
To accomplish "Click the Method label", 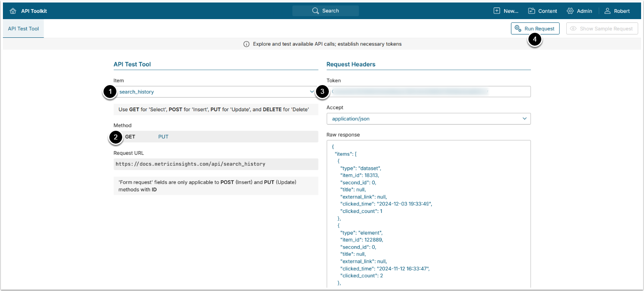I will [x=123, y=125].
